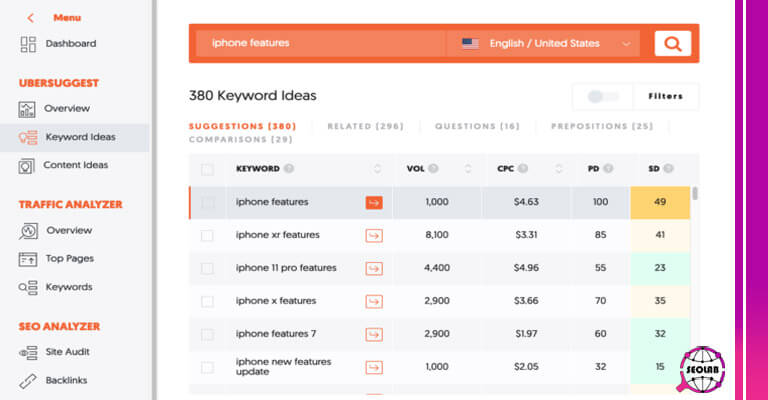Screen dimensions: 768x400
Task: Switch to the COMPARISONS tab
Action: [240, 140]
